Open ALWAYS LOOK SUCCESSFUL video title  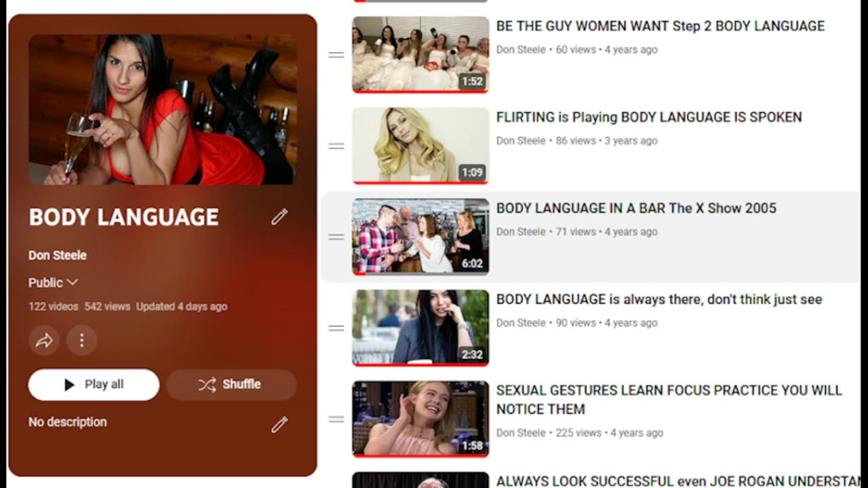678,481
